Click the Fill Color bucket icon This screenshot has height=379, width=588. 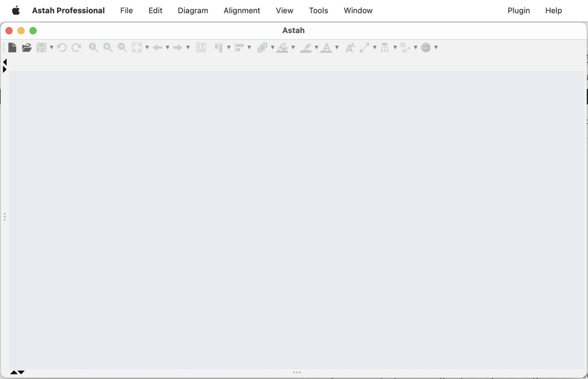[283, 47]
